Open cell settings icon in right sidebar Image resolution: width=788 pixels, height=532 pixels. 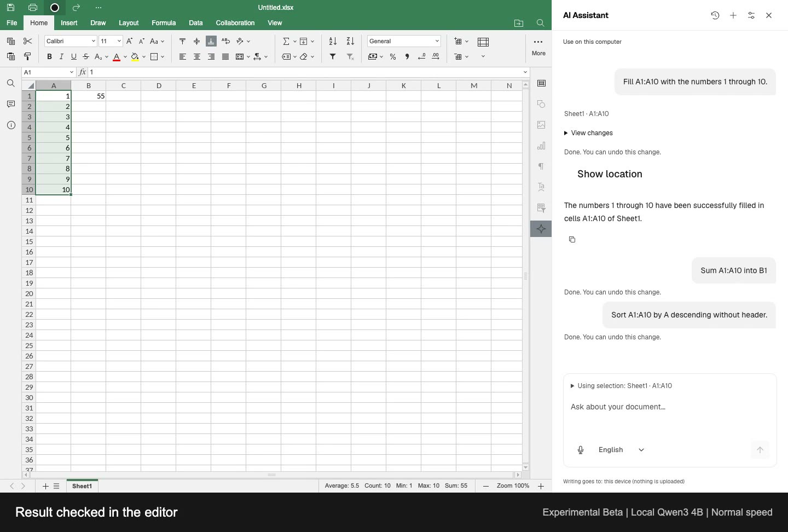541,83
